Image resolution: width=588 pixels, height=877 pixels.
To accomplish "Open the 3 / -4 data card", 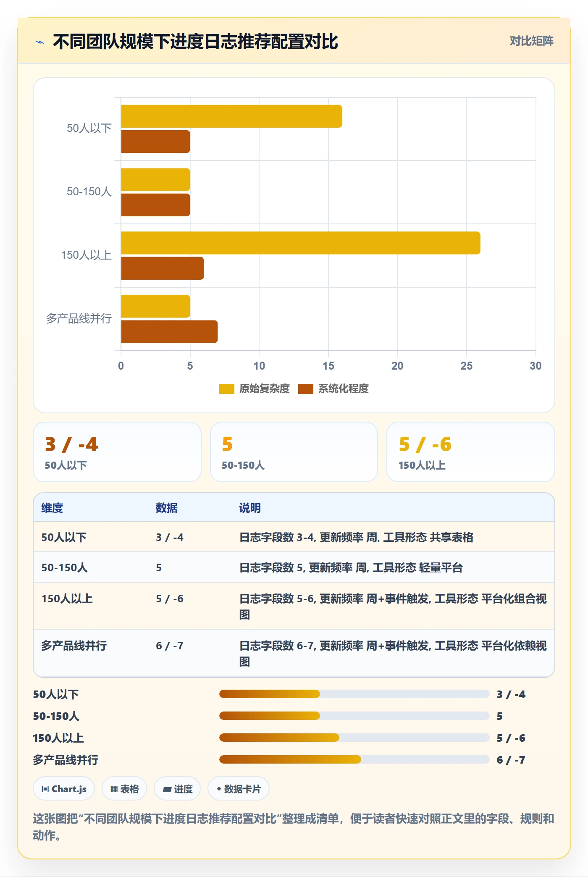I will point(117,452).
